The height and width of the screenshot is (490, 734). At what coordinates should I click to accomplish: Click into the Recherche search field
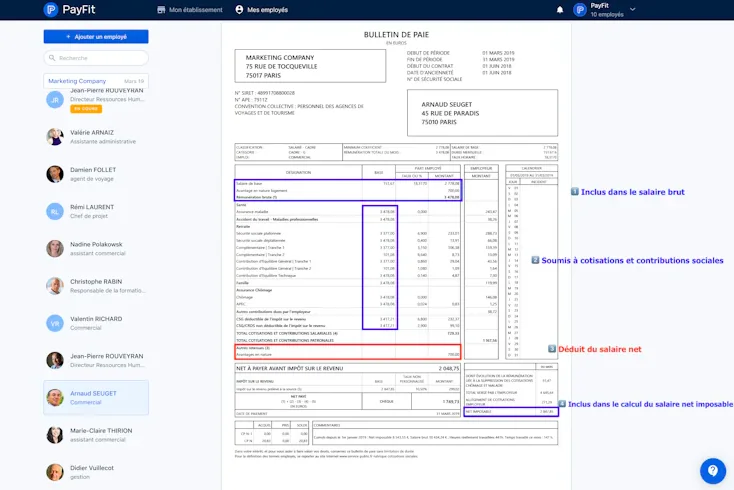[100, 58]
